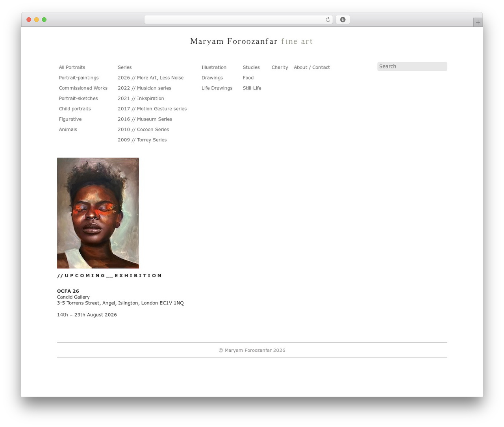504x427 pixels.
Task: Click the yellow minimize window button
Action: [x=36, y=20]
